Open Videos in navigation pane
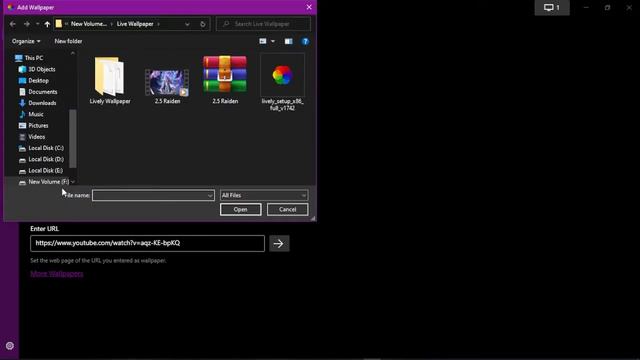The height and width of the screenshot is (360, 640). [x=36, y=137]
